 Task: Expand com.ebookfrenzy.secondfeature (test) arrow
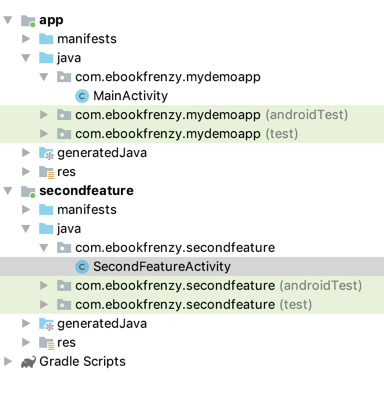44,304
